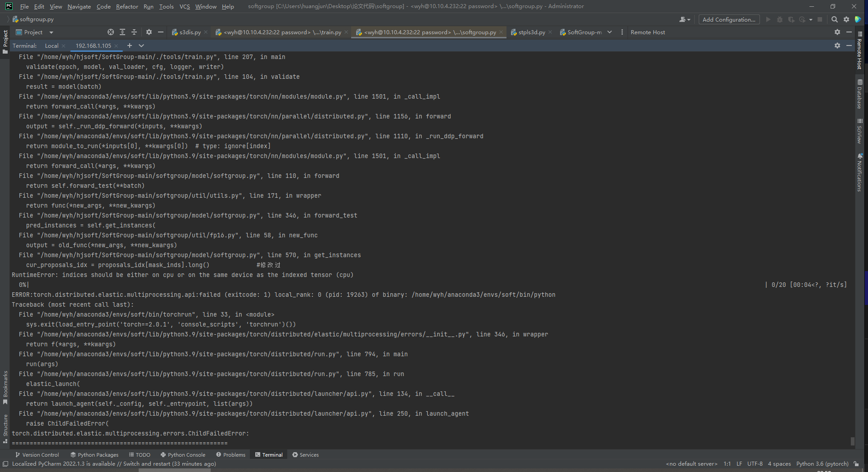Viewport: 868px width, 472px height.
Task: Open the Refactor menu
Action: (x=127, y=6)
